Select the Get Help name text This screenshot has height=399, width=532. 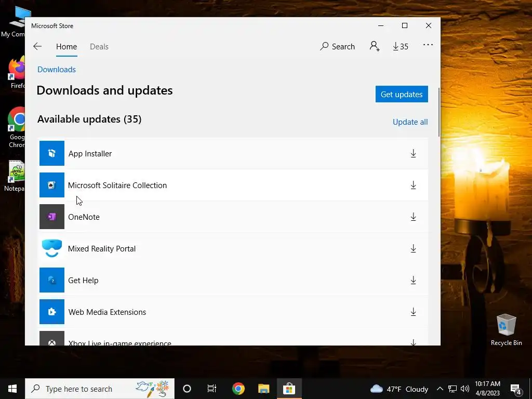(x=83, y=280)
